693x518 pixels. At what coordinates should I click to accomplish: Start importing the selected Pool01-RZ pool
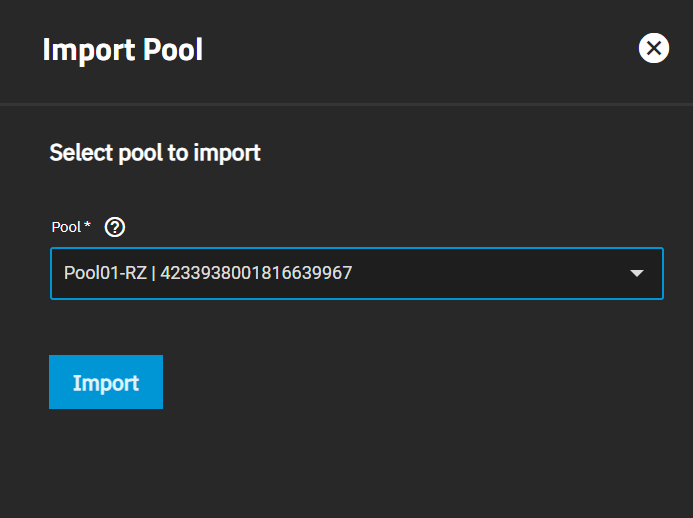click(x=106, y=382)
